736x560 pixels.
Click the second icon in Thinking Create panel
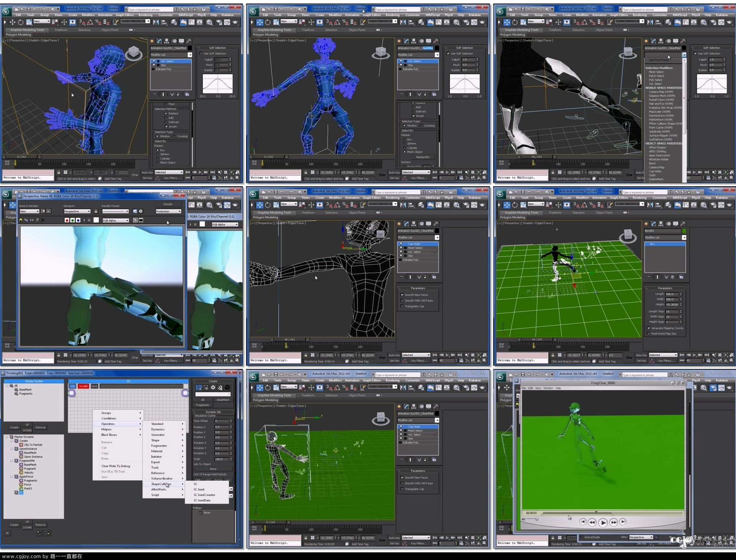click(206, 388)
